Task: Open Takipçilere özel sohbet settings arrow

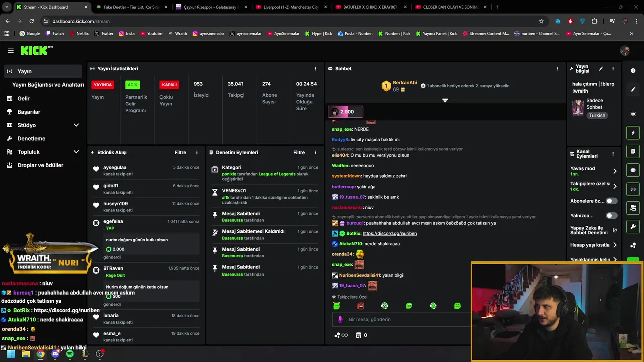Action: [x=615, y=186]
